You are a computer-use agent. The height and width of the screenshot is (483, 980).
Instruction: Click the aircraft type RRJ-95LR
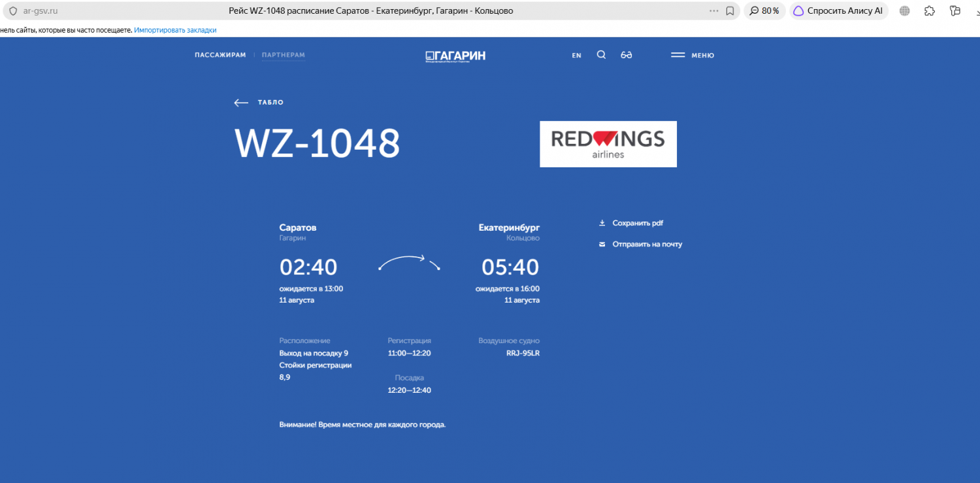pyautogui.click(x=523, y=353)
